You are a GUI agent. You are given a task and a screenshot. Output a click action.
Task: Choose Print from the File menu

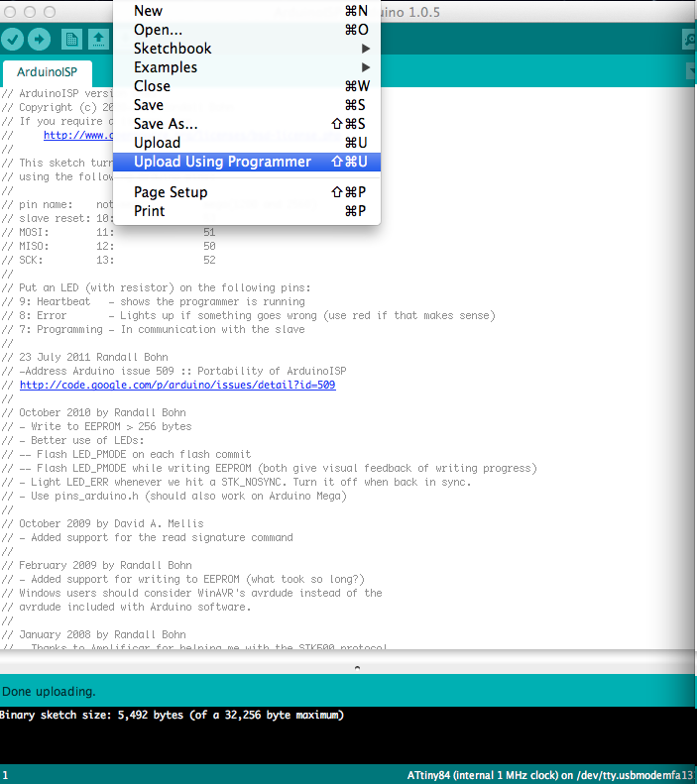click(247, 211)
